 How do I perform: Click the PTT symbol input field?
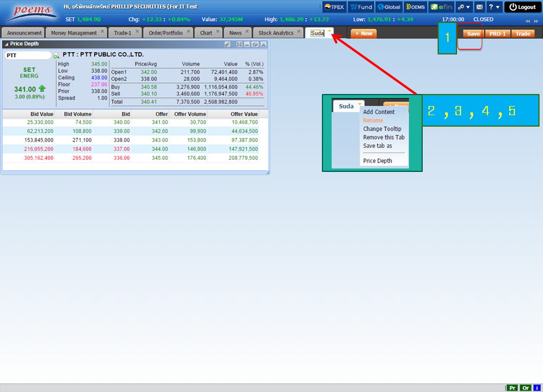click(27, 56)
